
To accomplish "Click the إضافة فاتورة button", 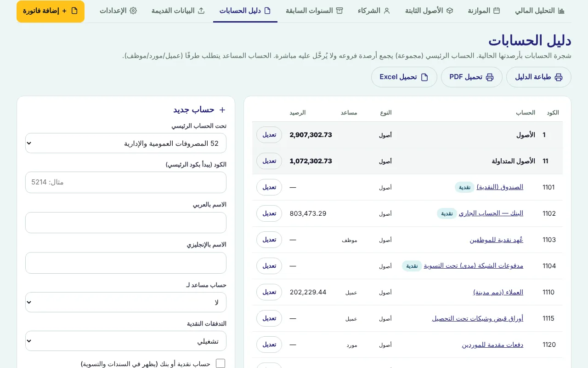I will 51,11.
